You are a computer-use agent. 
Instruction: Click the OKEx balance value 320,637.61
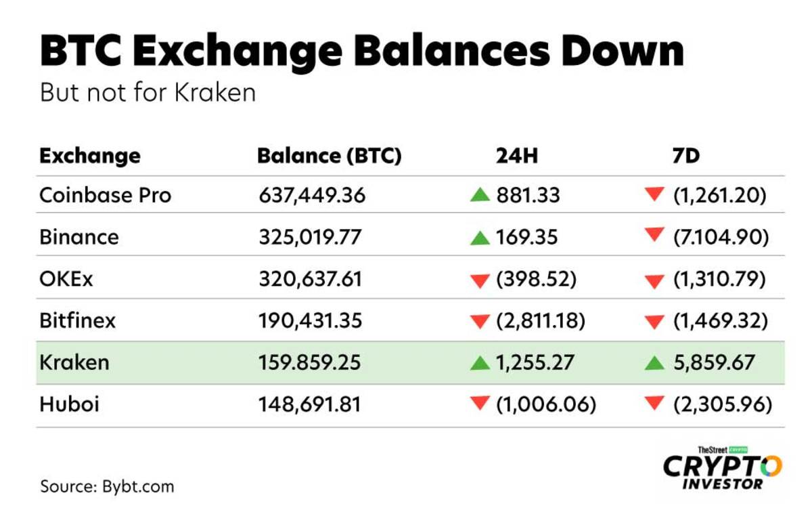311,279
